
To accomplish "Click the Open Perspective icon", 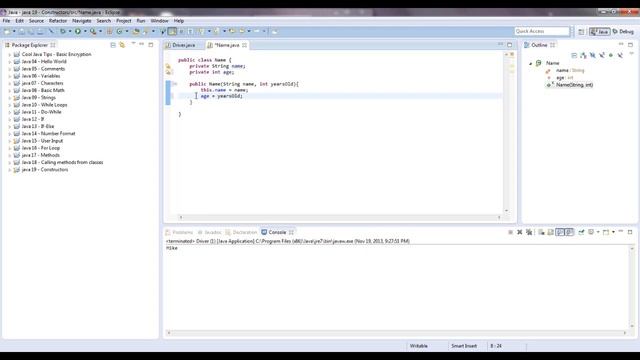I will [x=581, y=31].
